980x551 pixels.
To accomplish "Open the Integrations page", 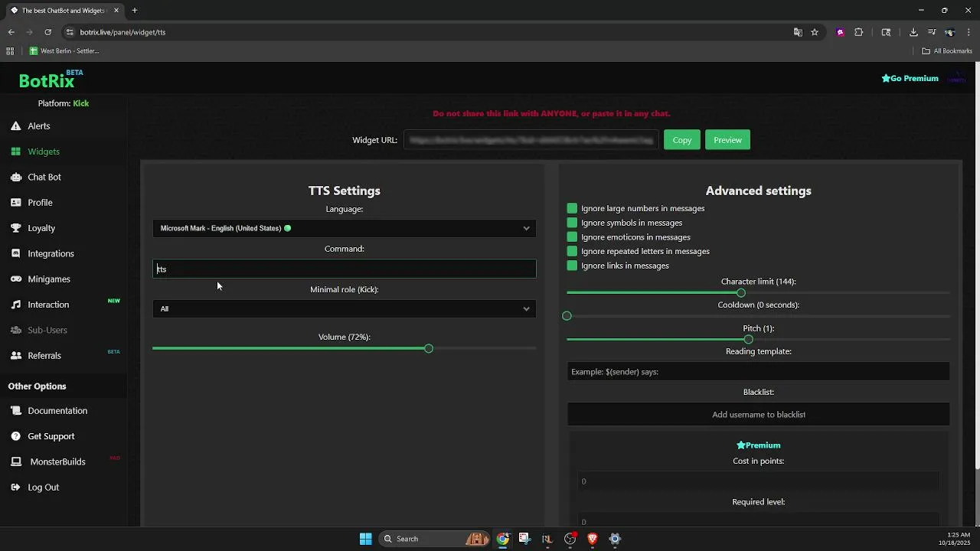I will [51, 253].
